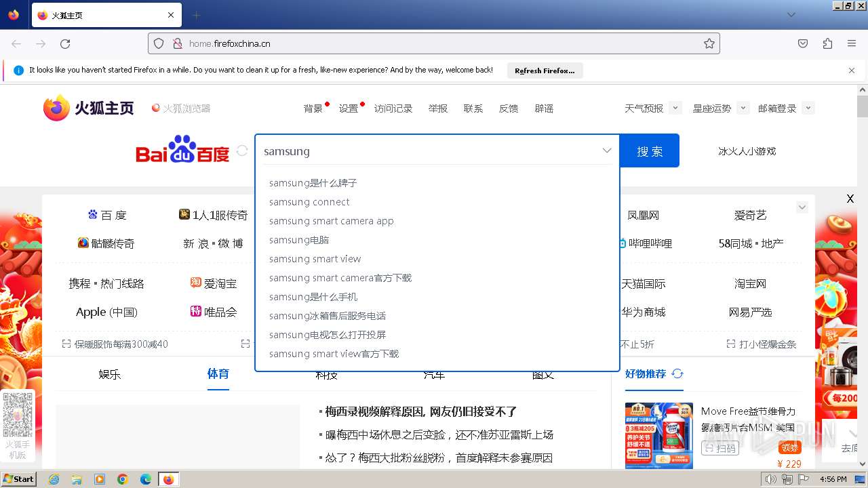Viewport: 868px width, 488px height.
Task: Expand the 星座运势 dropdown arrow
Action: pyautogui.click(x=743, y=108)
